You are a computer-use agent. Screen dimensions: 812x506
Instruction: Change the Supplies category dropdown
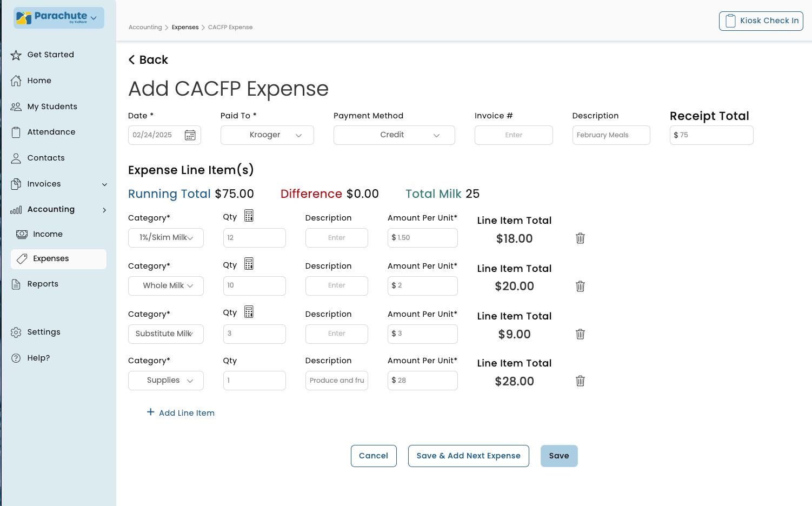tap(166, 381)
